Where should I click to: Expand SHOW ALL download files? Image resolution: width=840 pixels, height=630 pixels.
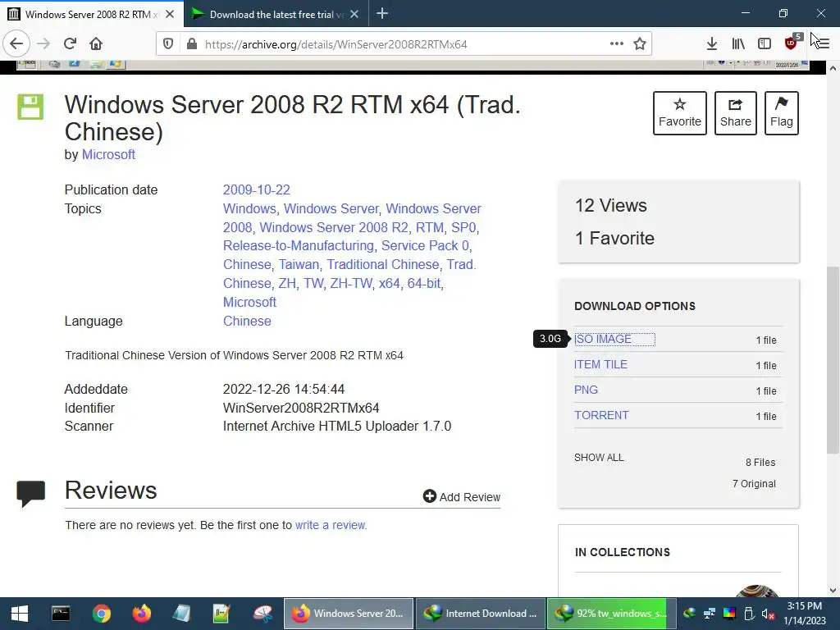coord(599,458)
